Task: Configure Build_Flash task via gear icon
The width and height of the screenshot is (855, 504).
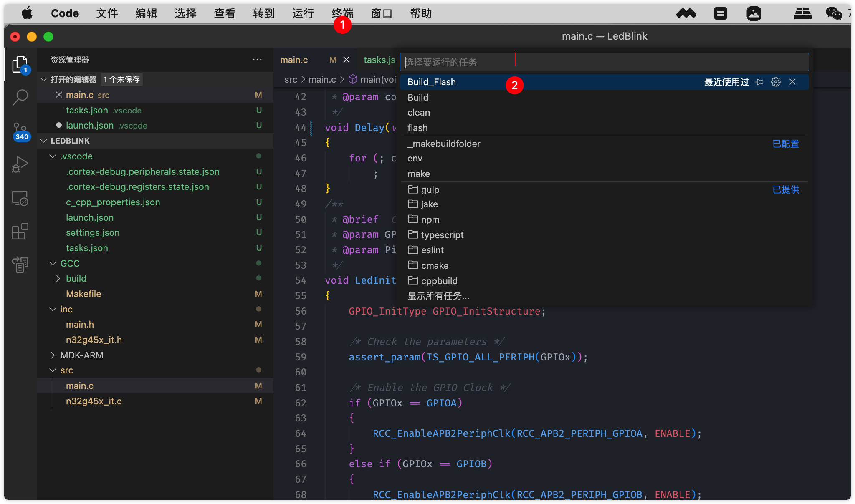Action: coord(776,82)
